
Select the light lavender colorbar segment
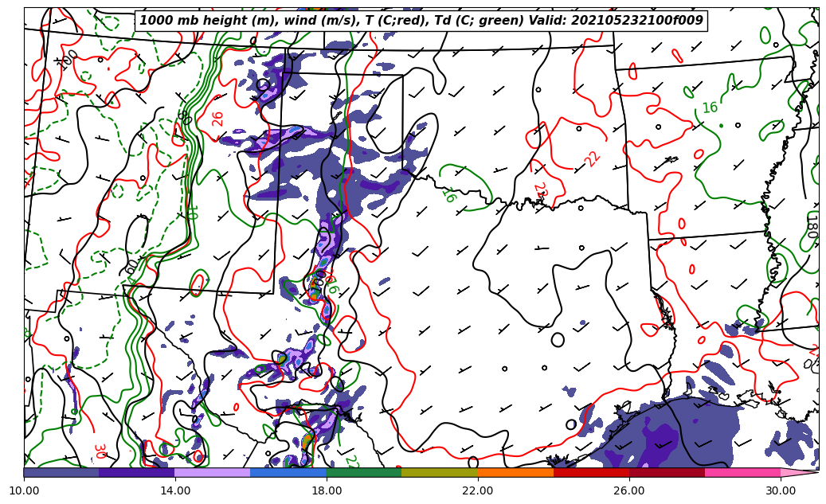[213, 472]
